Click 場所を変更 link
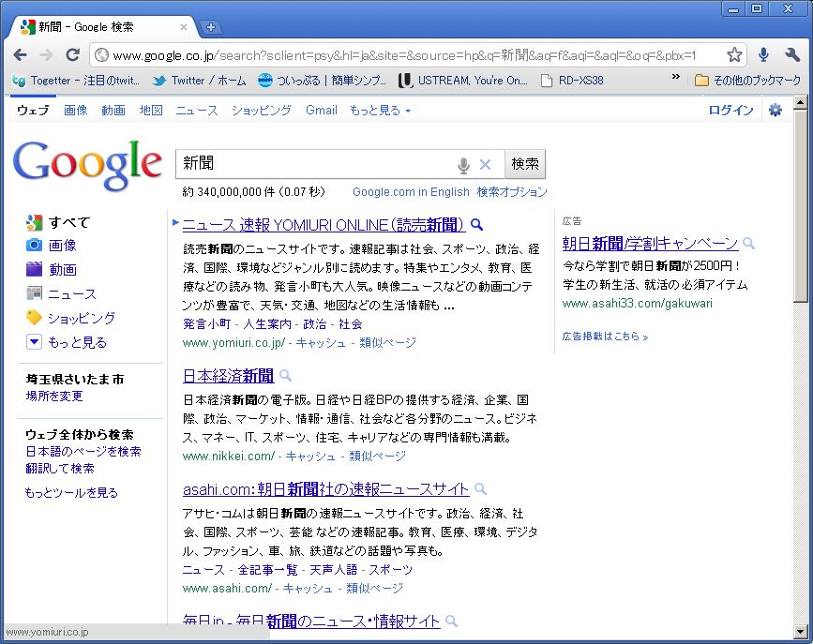The height and width of the screenshot is (644, 813). [54, 397]
